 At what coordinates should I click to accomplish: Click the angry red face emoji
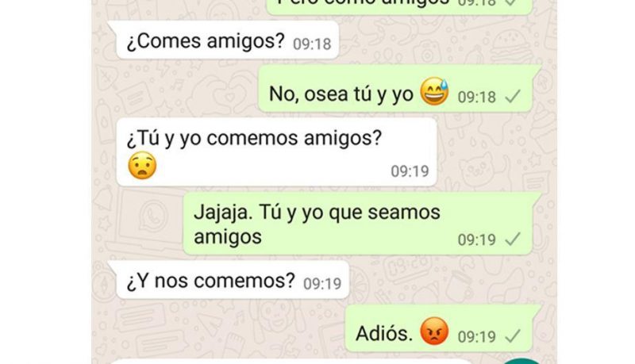(x=434, y=331)
